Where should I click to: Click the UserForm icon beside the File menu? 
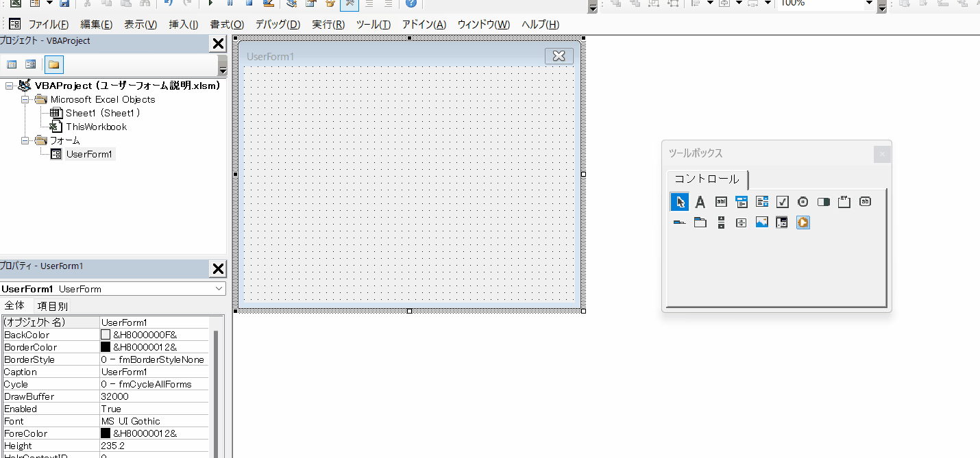click(x=14, y=24)
